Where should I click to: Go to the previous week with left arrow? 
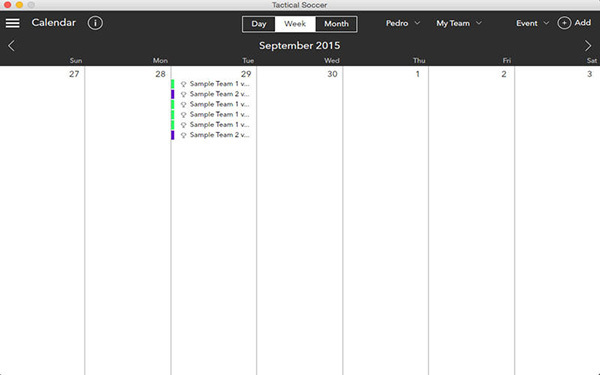coord(11,46)
